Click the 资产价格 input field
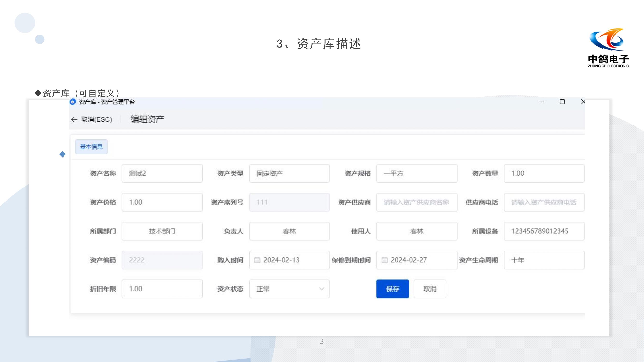644x362 pixels. (162, 202)
